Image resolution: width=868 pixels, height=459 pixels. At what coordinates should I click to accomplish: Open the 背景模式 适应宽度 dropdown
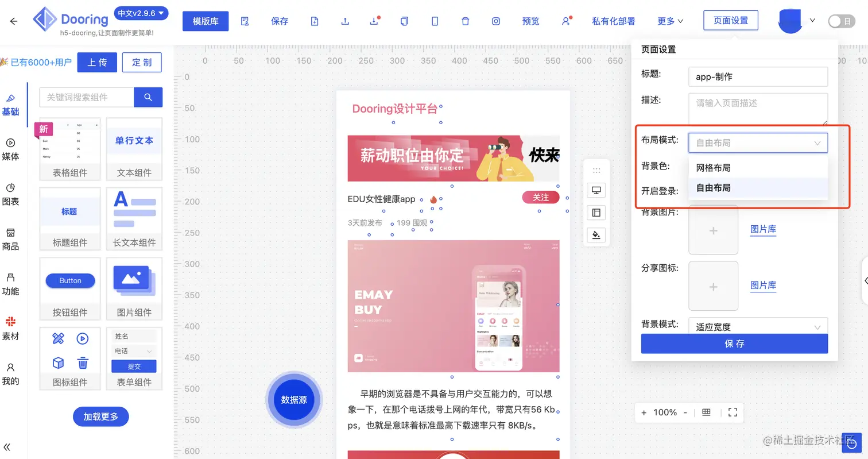click(758, 326)
